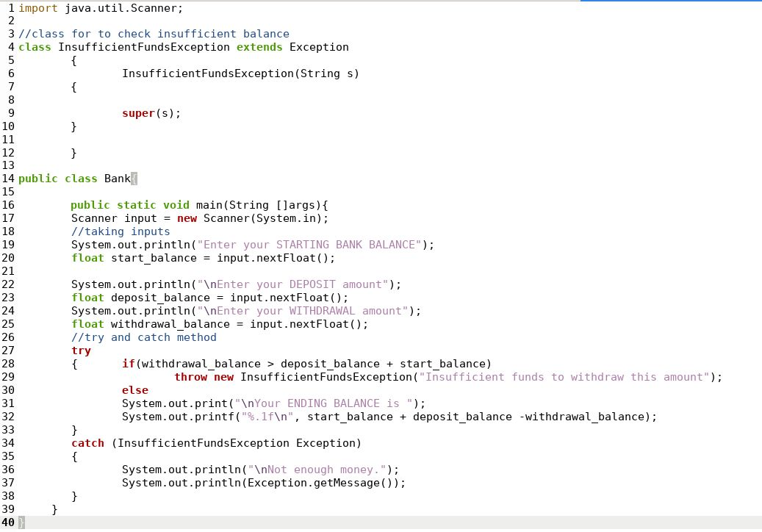This screenshot has height=532, width=762.
Task: Click the extends keyword on line 4
Action: click(259, 47)
